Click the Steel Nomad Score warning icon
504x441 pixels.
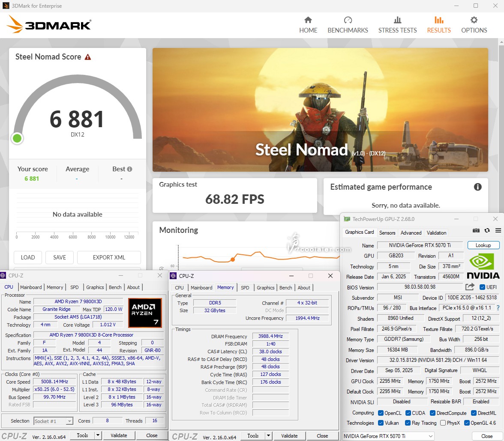tap(88, 57)
